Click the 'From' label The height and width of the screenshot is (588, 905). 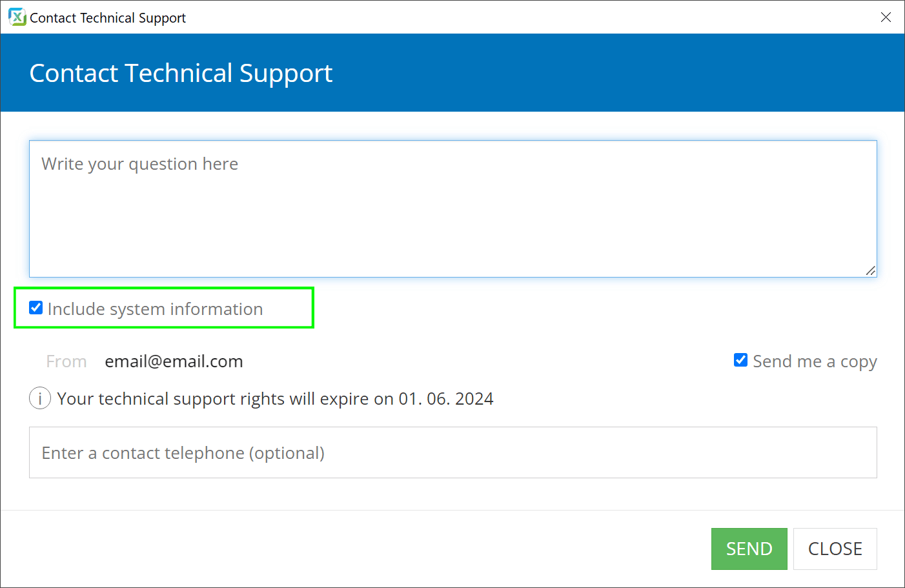(x=66, y=361)
